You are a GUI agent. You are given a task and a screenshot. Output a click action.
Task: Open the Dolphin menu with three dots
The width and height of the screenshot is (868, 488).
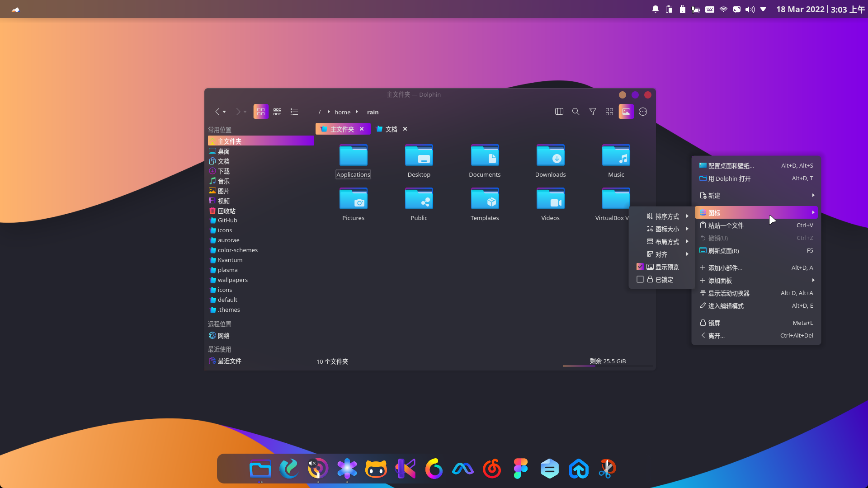(x=643, y=112)
